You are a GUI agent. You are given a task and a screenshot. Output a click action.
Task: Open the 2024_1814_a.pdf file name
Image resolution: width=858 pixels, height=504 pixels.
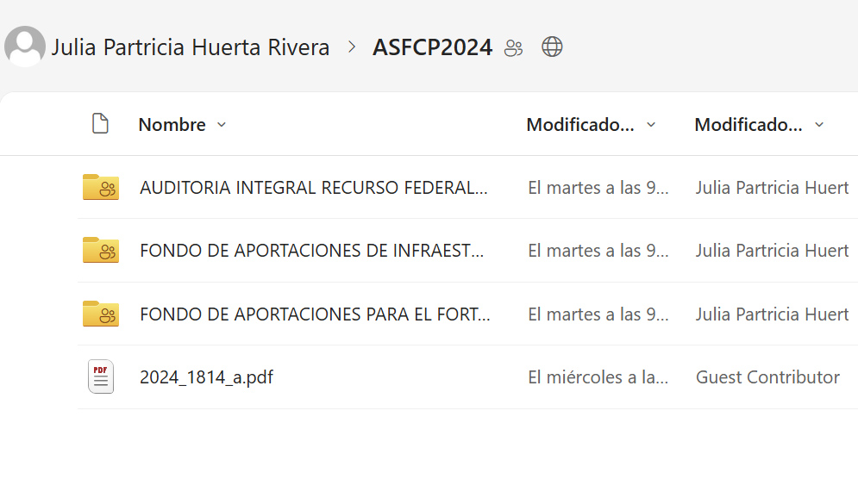[206, 377]
